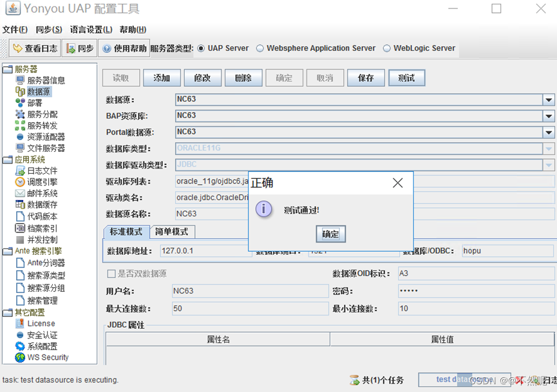
Task: Click the 属性名 column header
Action: (218, 339)
